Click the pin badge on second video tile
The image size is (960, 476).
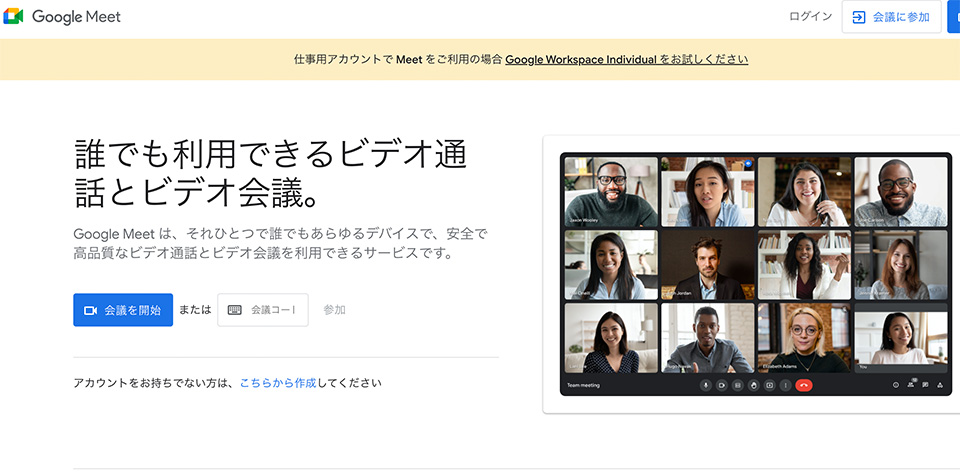coord(748,164)
